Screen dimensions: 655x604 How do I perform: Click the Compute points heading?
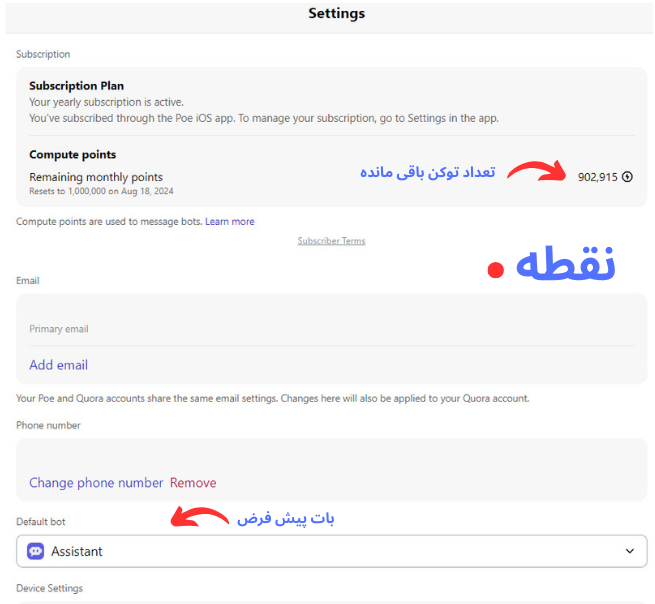pyautogui.click(x=73, y=155)
